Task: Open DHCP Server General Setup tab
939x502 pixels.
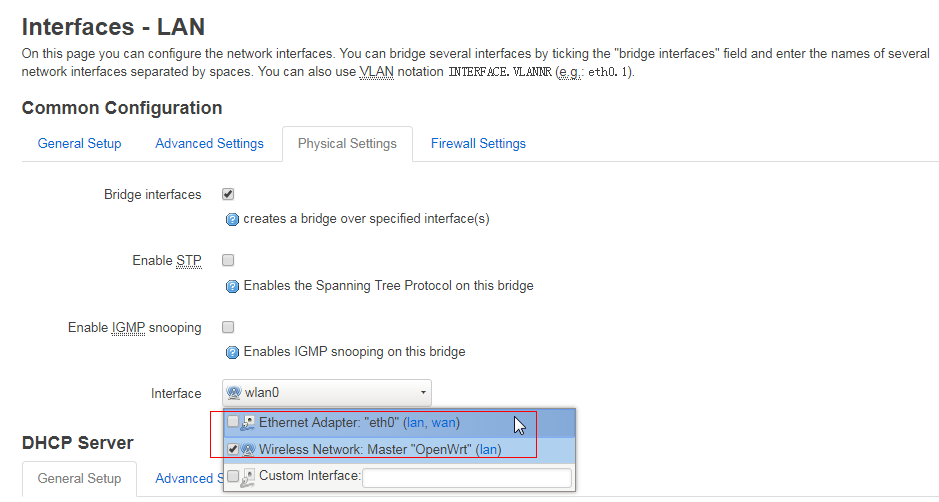Action: coord(80,479)
